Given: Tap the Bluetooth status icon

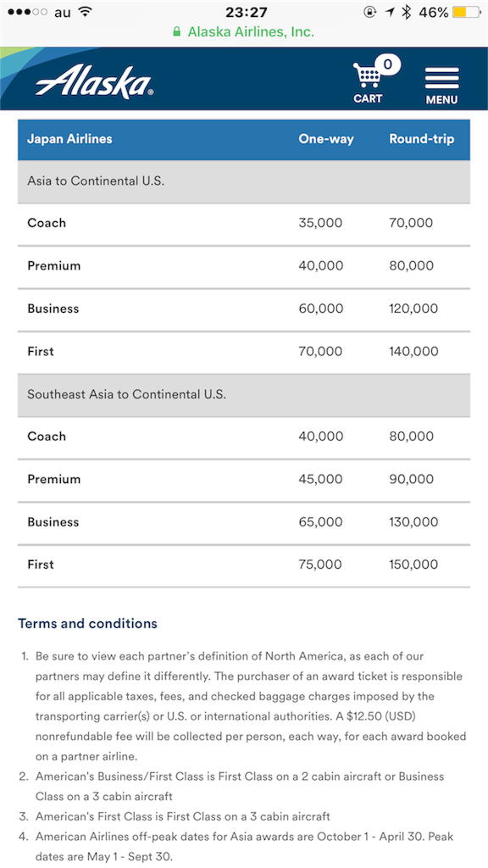Looking at the screenshot, I should [x=407, y=12].
